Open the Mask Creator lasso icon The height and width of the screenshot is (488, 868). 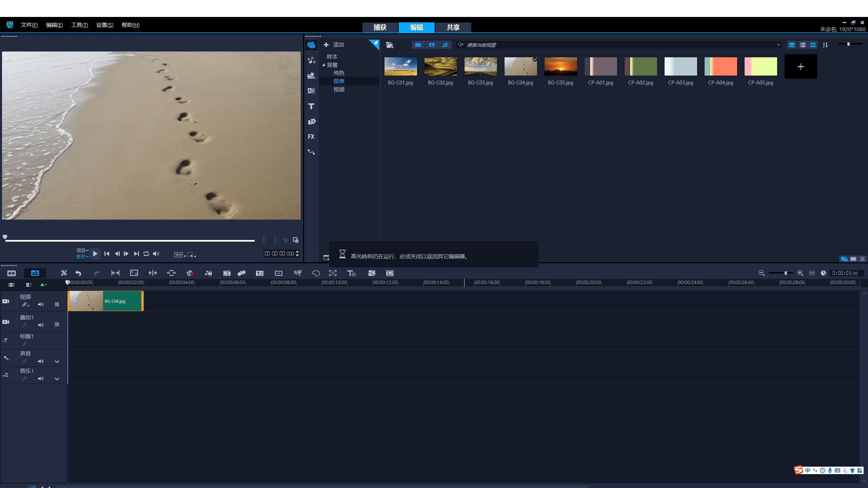[x=316, y=273]
